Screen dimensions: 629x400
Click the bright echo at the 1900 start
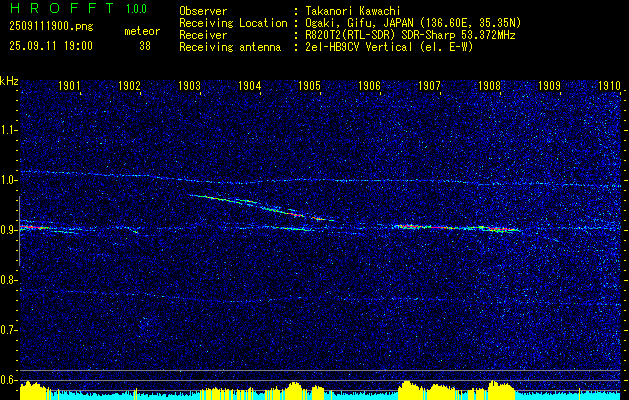(x=34, y=227)
